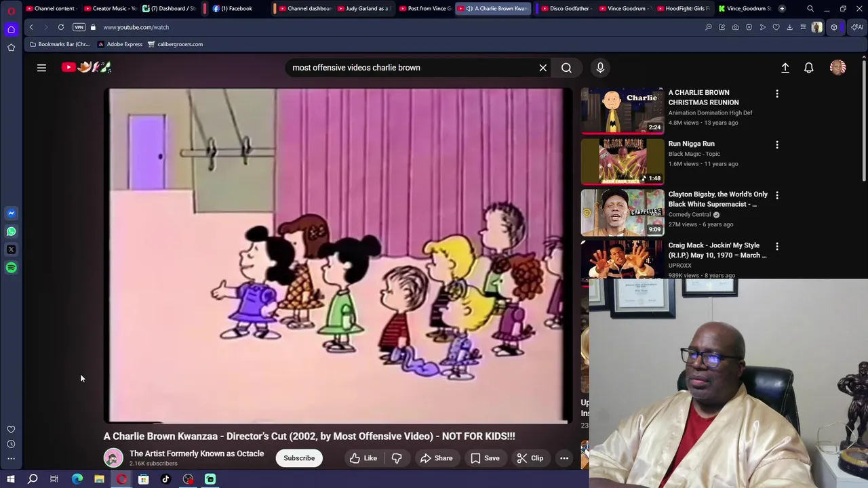Create a Clip of the video
This screenshot has width=868, height=488.
pyautogui.click(x=530, y=458)
